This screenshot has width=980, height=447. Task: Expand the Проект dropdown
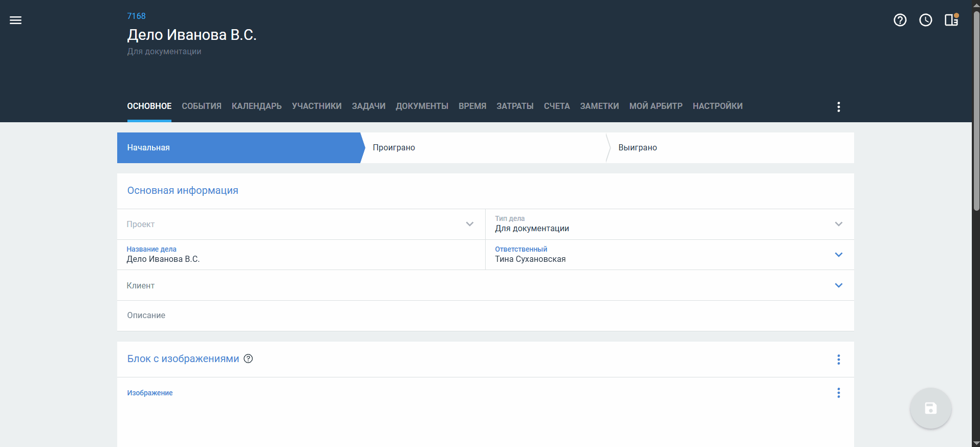pyautogui.click(x=469, y=224)
